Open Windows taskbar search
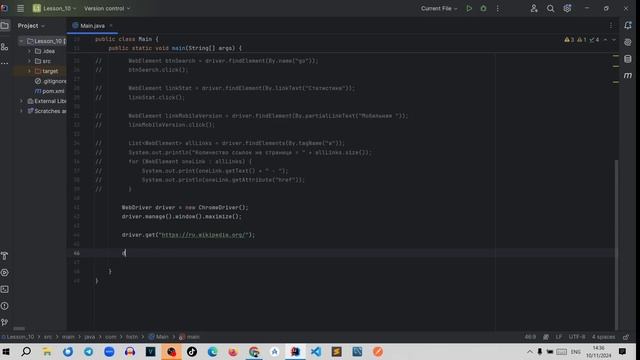Screen dimensions: 640x360 (26, 351)
